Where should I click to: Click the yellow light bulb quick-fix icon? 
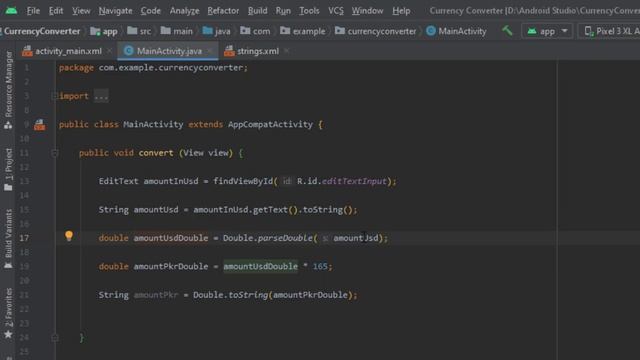[69, 236]
